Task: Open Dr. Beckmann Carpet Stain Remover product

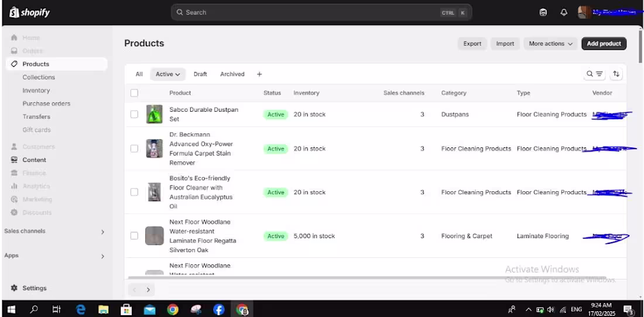Action: click(x=201, y=149)
